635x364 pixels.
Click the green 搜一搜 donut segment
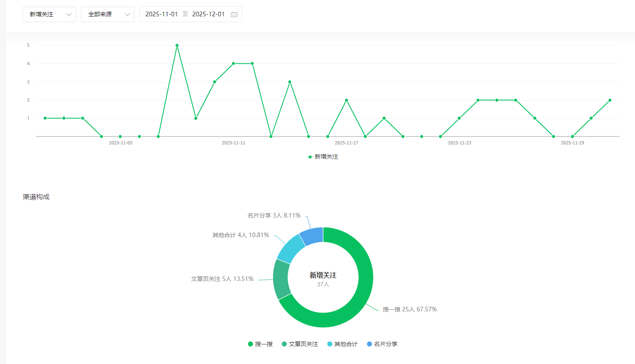[359, 301]
